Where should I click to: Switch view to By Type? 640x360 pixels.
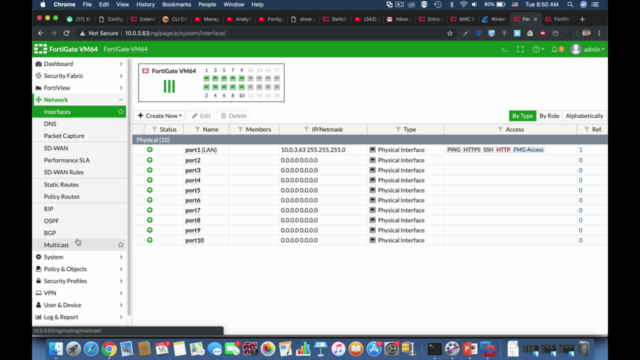pos(522,116)
